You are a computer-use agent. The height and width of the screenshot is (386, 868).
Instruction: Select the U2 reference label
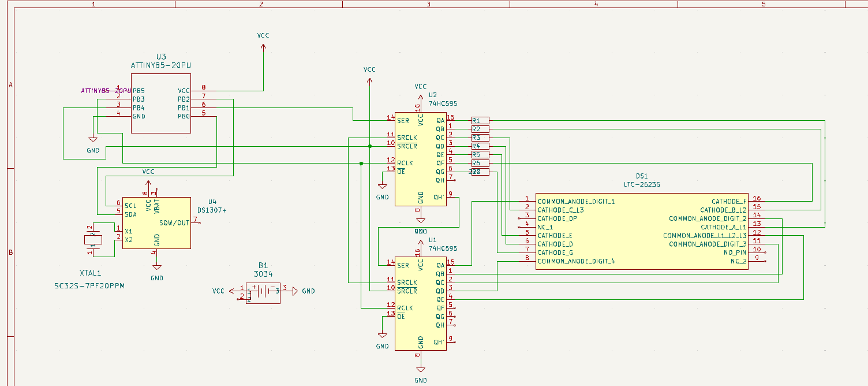click(432, 95)
